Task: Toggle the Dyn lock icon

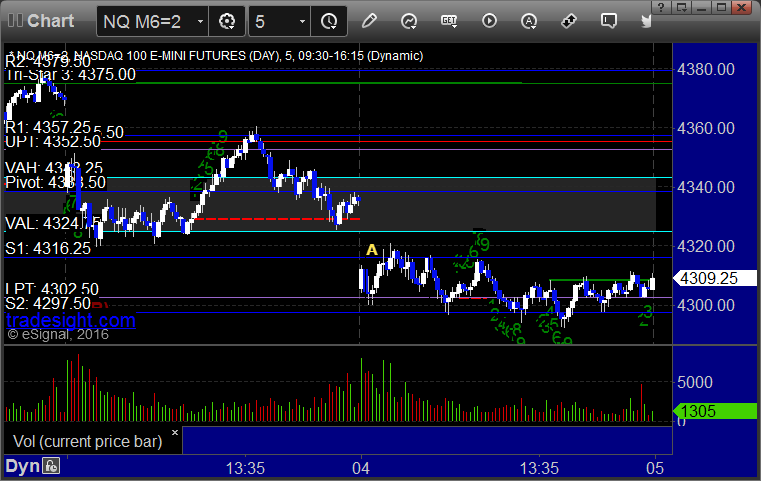Action: [51, 466]
